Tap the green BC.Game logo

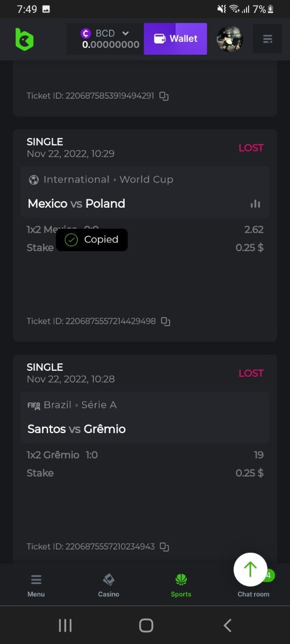(x=24, y=39)
